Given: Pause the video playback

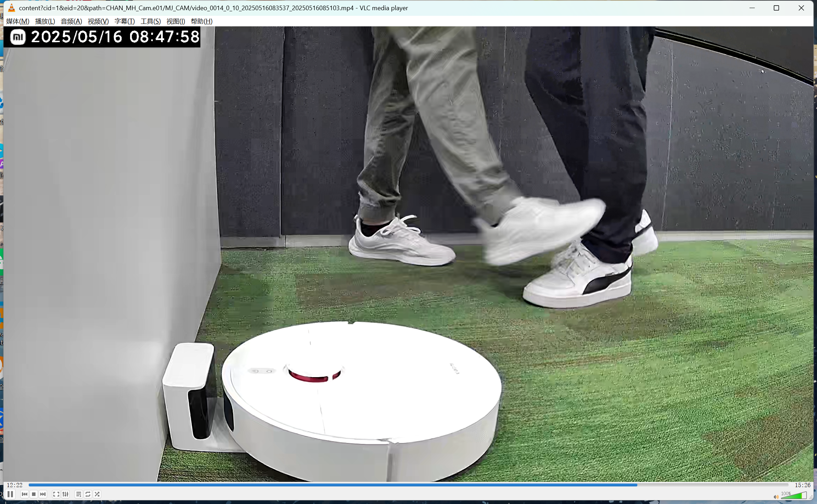Looking at the screenshot, I should pos(10,494).
